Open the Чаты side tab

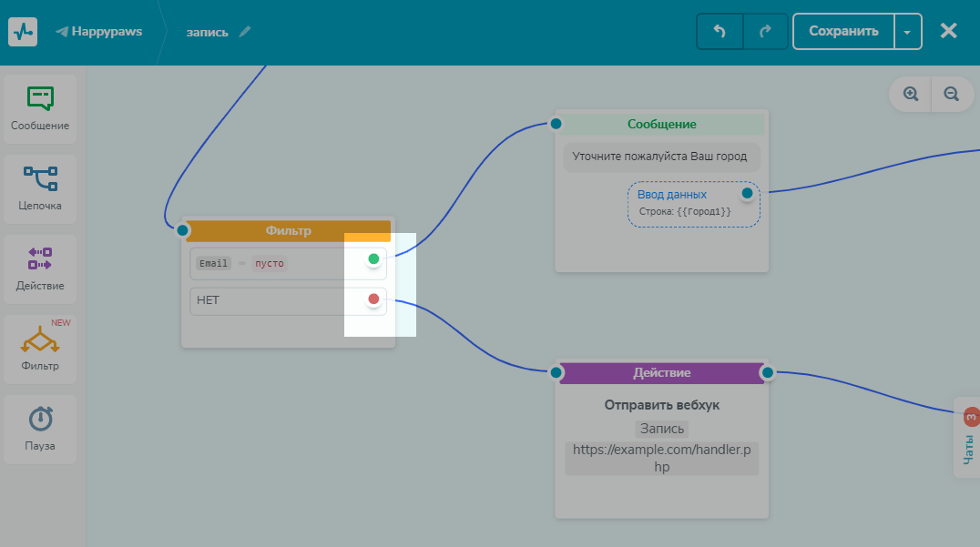968,437
